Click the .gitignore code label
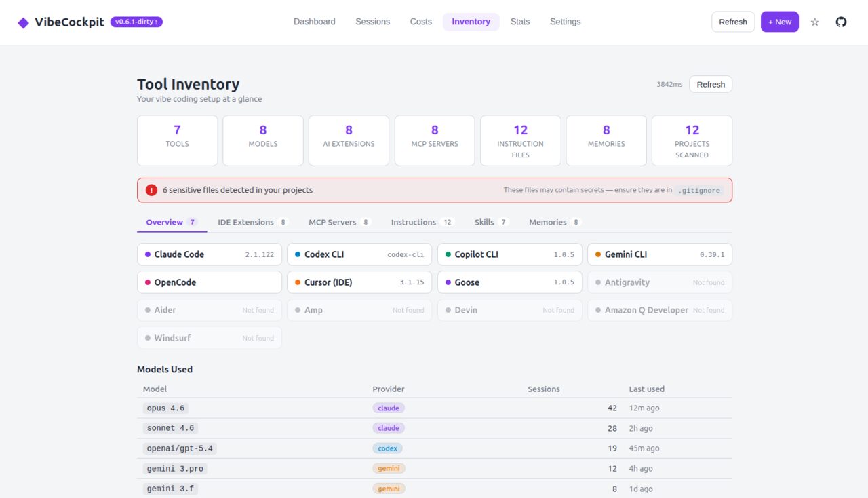 pos(699,190)
